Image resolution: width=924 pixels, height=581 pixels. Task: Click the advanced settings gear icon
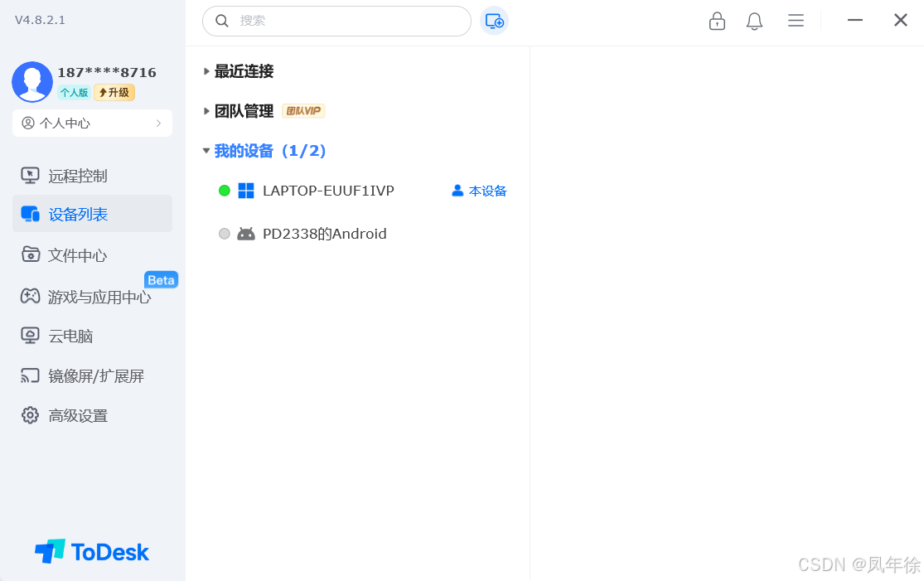pyautogui.click(x=30, y=415)
